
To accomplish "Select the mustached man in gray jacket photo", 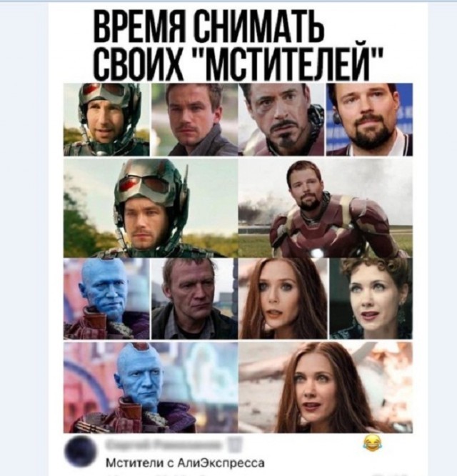I will coord(194,119).
